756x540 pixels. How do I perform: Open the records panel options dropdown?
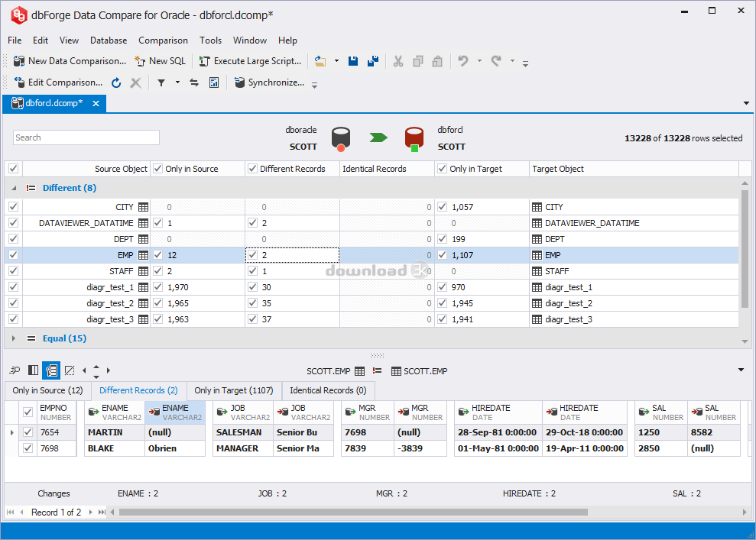point(741,370)
